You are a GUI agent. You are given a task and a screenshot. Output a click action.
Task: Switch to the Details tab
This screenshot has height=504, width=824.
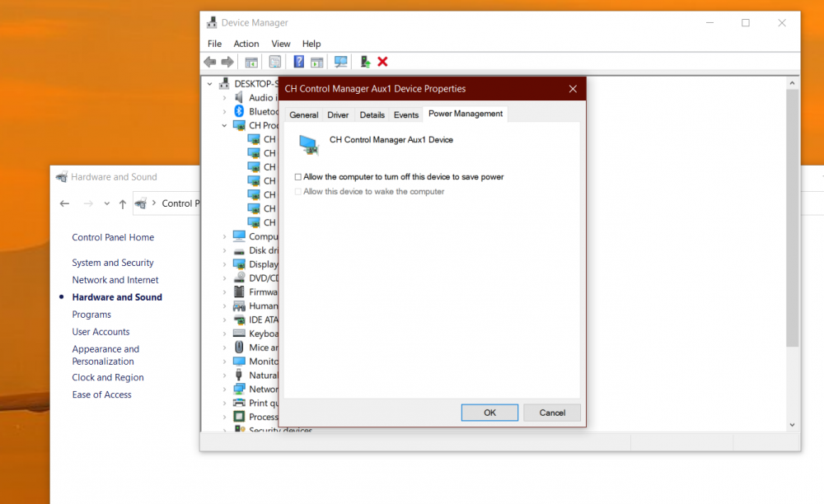click(372, 115)
